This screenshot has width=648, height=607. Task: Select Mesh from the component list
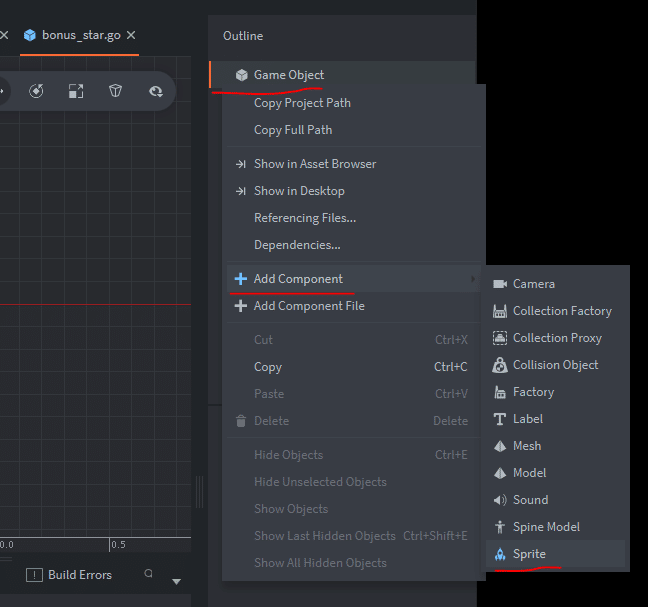[555, 446]
